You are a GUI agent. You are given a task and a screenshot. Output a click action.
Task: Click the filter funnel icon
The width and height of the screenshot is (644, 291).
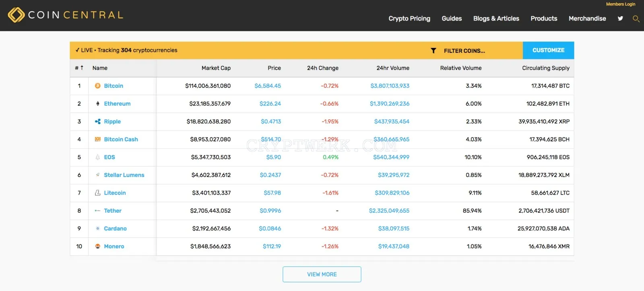coord(433,51)
